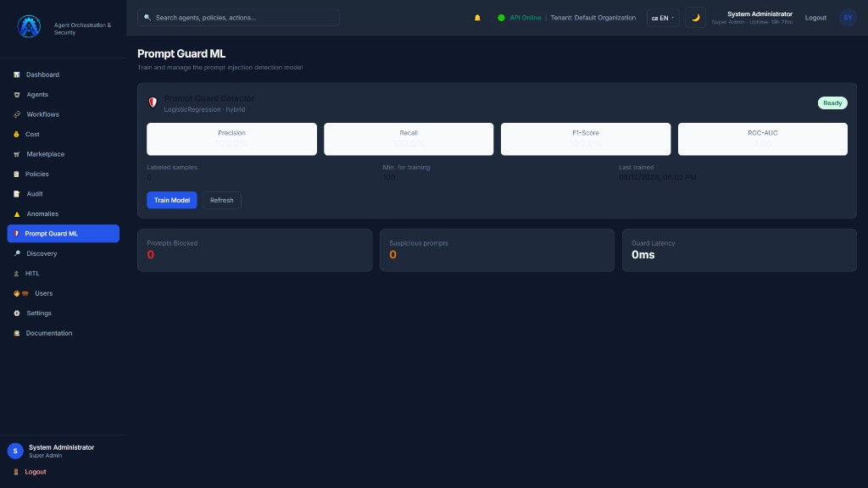Select the ROC-AUC metric card
This screenshot has height=488, width=868.
(x=763, y=139)
